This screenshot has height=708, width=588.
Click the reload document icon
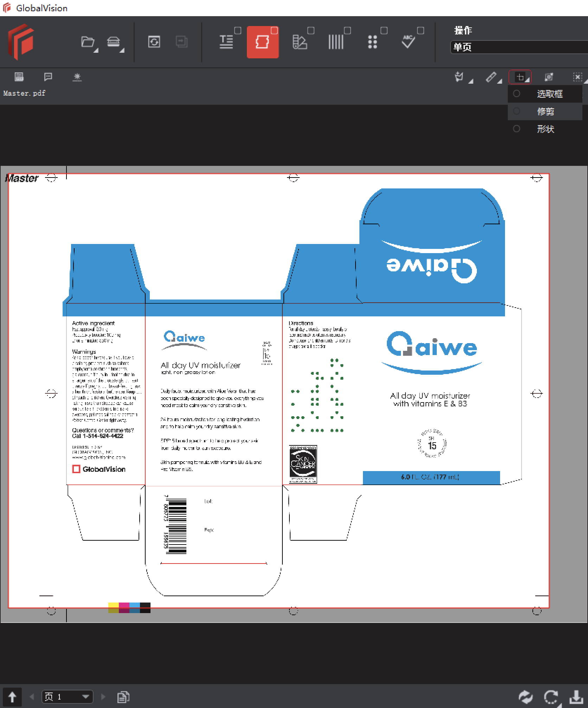(154, 42)
